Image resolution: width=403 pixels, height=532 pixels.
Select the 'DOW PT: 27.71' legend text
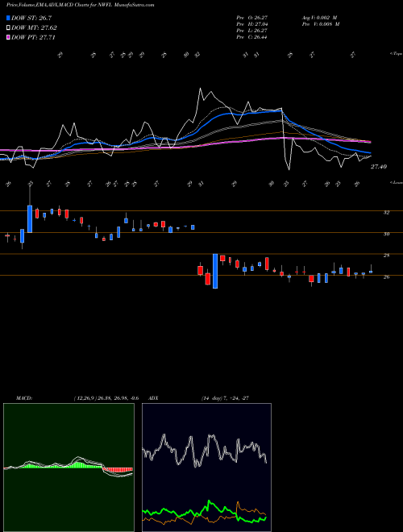click(33, 37)
